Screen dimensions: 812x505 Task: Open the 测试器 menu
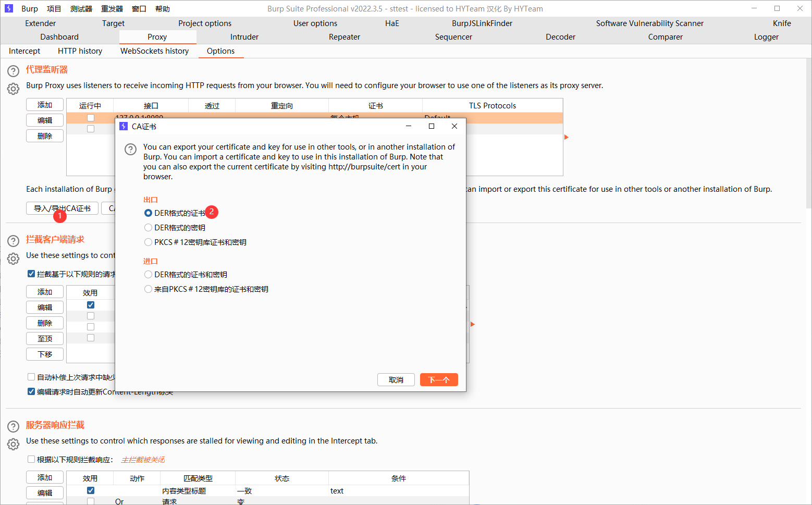(x=81, y=9)
